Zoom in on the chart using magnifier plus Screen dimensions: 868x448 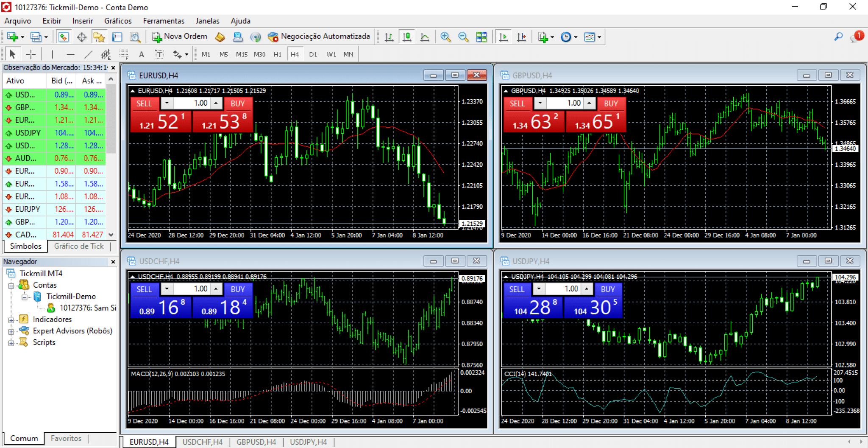(445, 37)
